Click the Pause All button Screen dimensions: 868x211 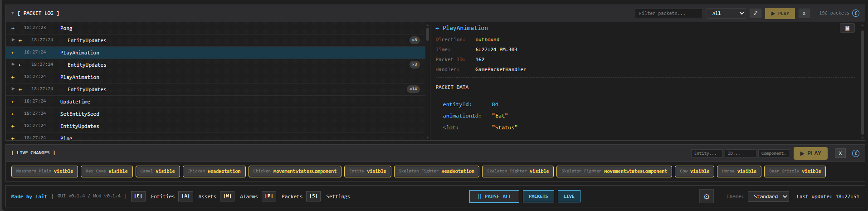[494, 196]
